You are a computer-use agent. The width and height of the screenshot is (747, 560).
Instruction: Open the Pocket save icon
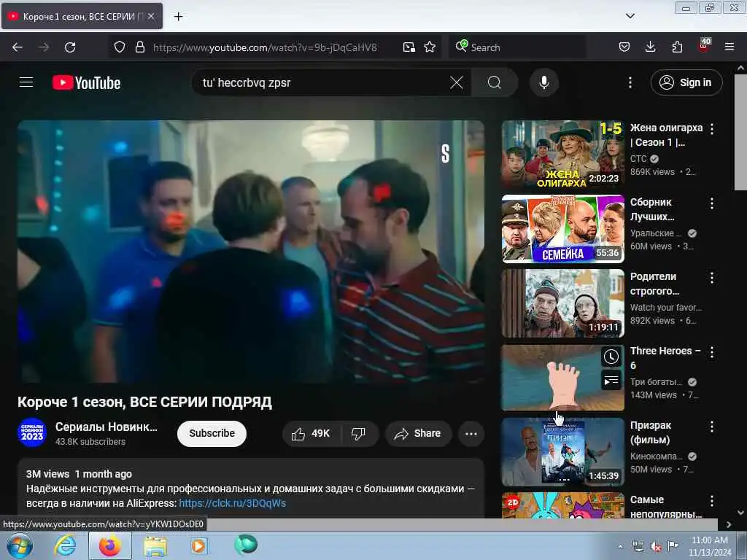(x=624, y=47)
